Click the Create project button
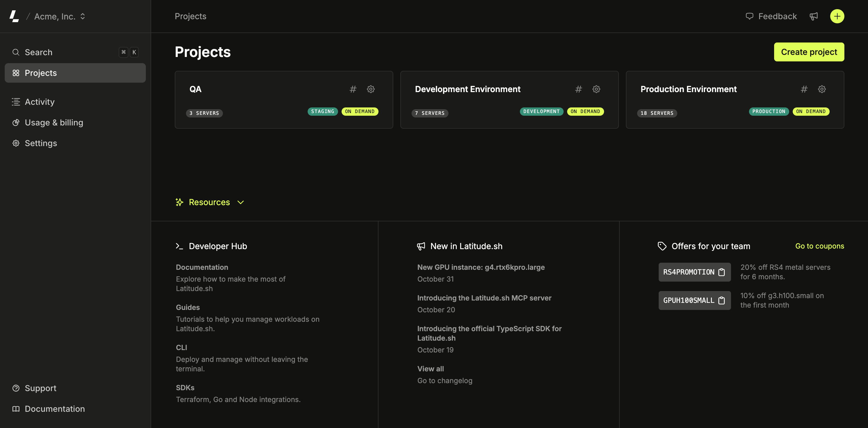The height and width of the screenshot is (428, 868). tap(809, 52)
